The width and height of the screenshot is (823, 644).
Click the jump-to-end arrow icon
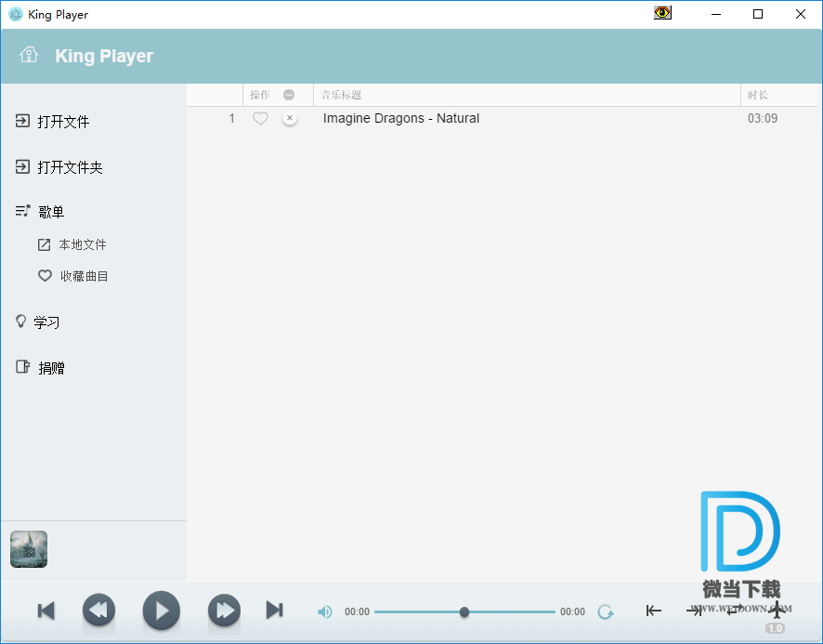click(x=694, y=611)
